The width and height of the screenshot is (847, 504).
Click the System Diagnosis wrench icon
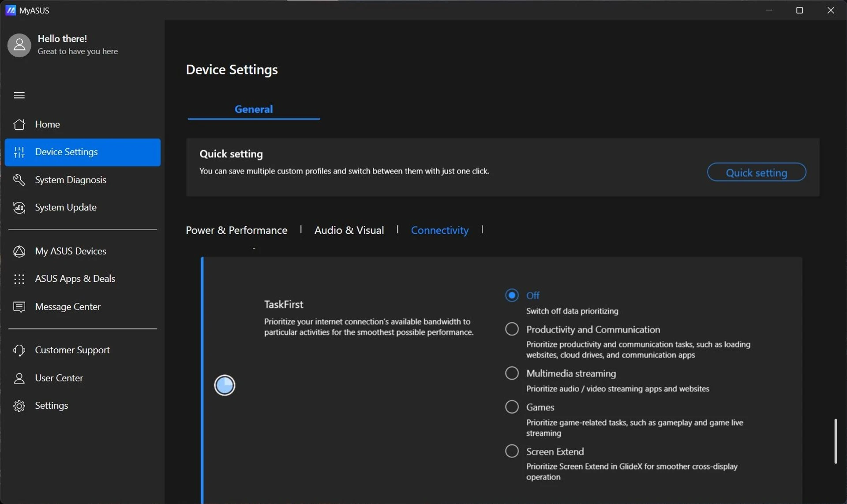pos(19,180)
